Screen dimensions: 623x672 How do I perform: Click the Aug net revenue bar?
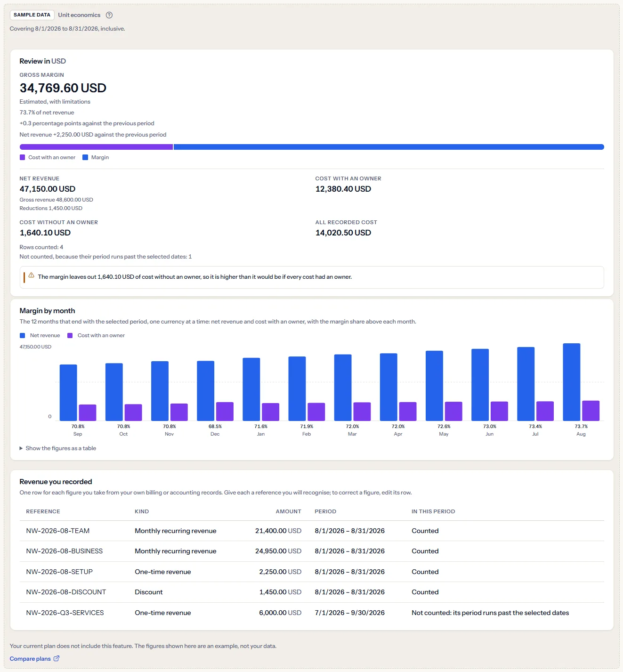[x=571, y=382]
